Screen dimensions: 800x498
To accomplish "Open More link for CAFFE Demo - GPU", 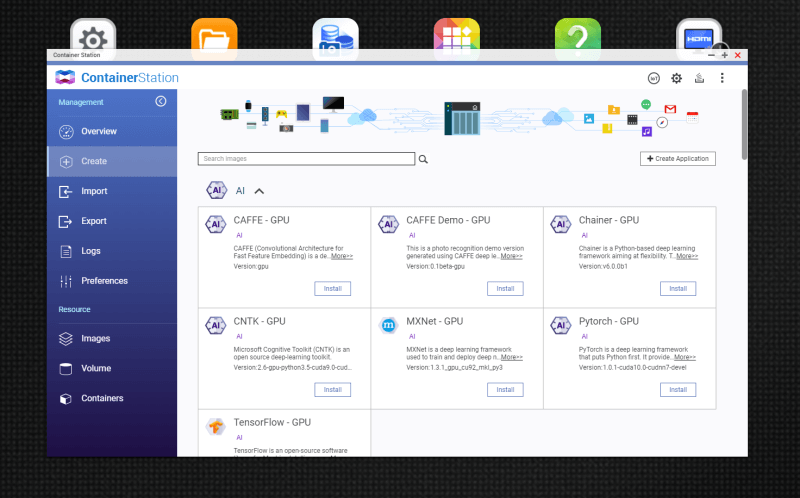I will click(x=511, y=256).
